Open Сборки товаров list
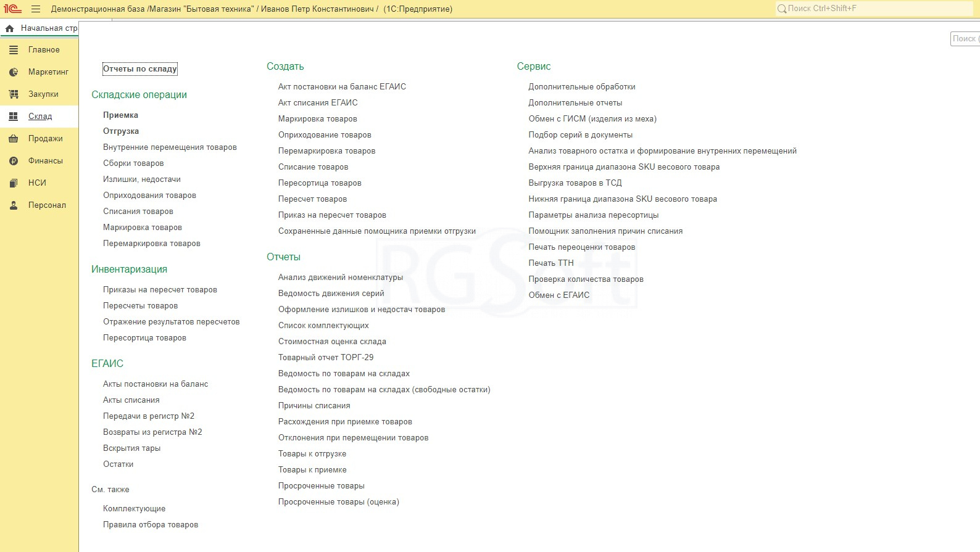980x552 pixels. pos(133,163)
